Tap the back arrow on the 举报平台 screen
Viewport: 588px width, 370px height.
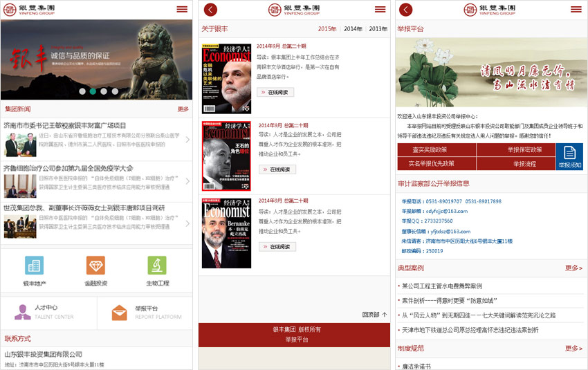(x=405, y=10)
